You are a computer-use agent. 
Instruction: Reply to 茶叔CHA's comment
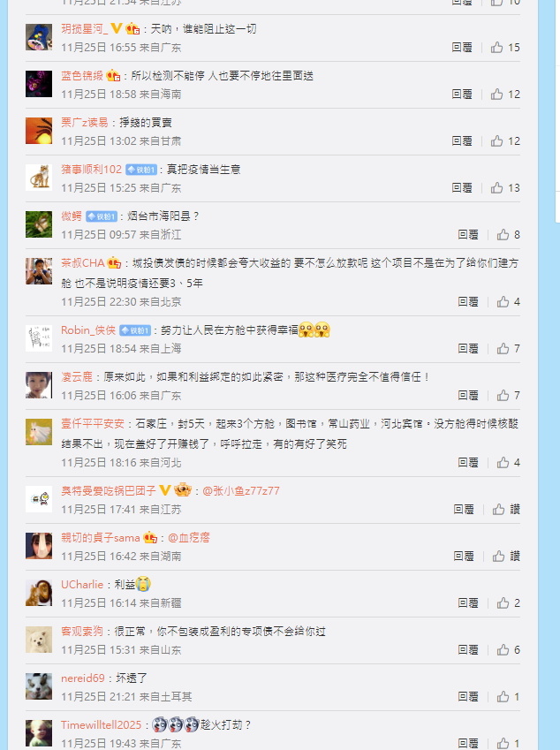point(468,302)
